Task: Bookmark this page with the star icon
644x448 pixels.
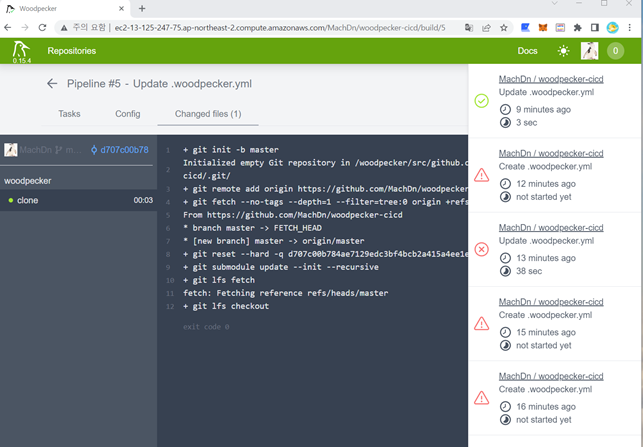Action: (504, 28)
